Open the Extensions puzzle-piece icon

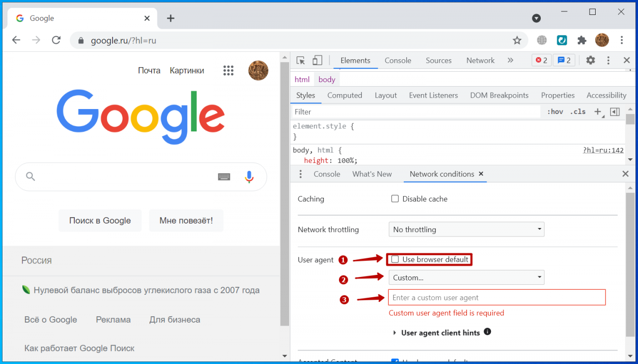click(x=582, y=40)
